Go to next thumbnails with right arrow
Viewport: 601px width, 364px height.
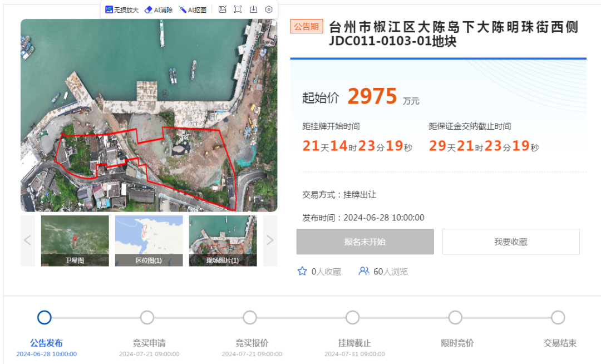[x=270, y=240]
